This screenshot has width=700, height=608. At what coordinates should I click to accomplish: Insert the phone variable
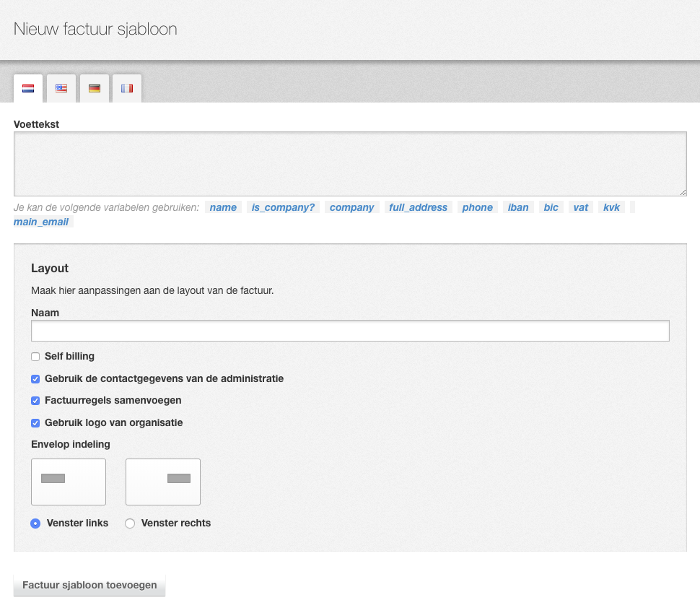click(x=477, y=207)
